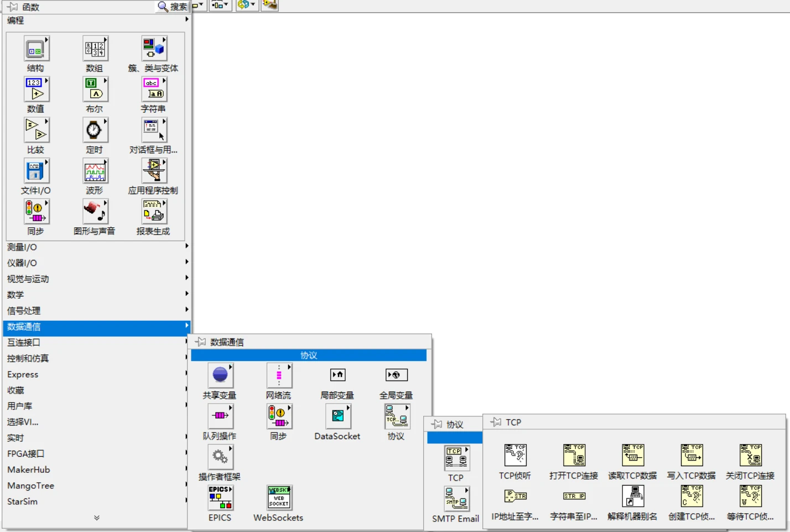Expand the 视觉与运动 category
790x532 pixels.
click(x=96, y=279)
